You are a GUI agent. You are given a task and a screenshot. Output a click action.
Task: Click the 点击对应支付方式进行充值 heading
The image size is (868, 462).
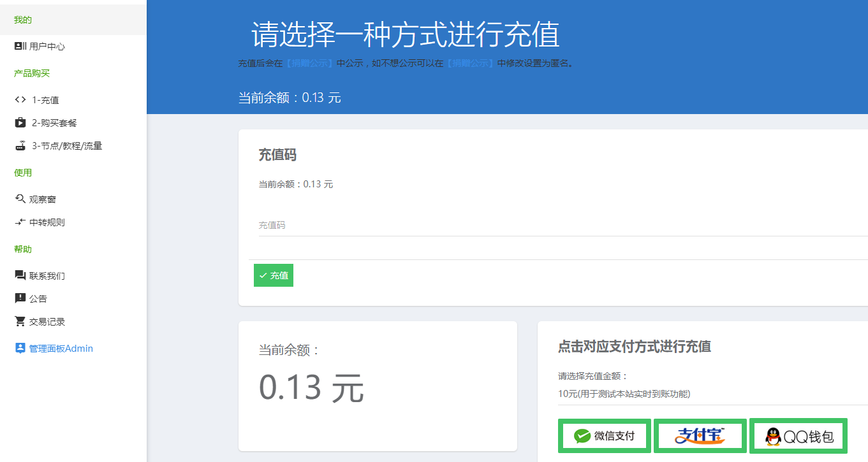(635, 347)
